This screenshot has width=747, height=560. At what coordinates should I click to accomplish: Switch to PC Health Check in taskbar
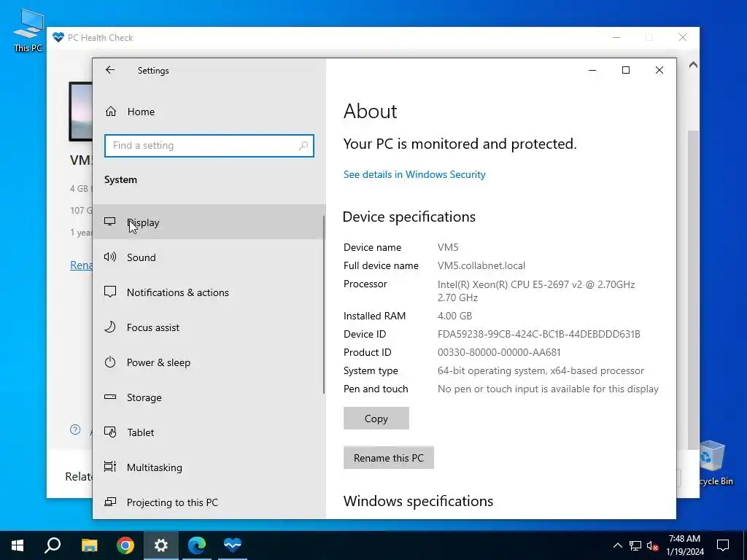(233, 545)
